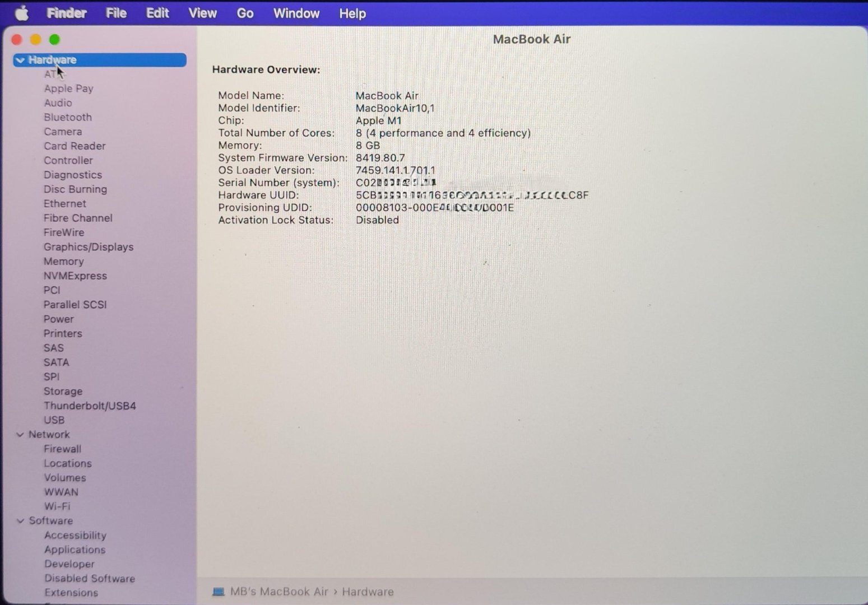Select the Hardware category in sidebar

click(100, 60)
